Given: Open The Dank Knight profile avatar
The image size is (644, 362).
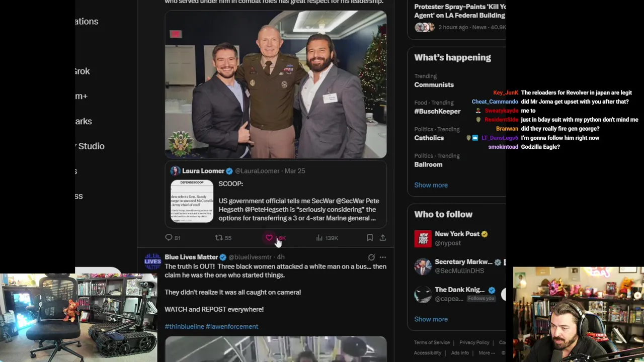Looking at the screenshot, I should click(423, 294).
